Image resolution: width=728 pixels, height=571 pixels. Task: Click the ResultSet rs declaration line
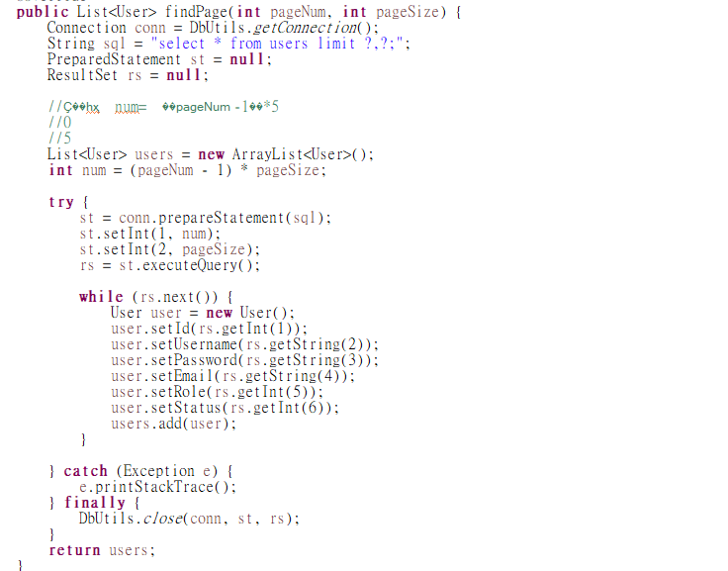[x=128, y=75]
